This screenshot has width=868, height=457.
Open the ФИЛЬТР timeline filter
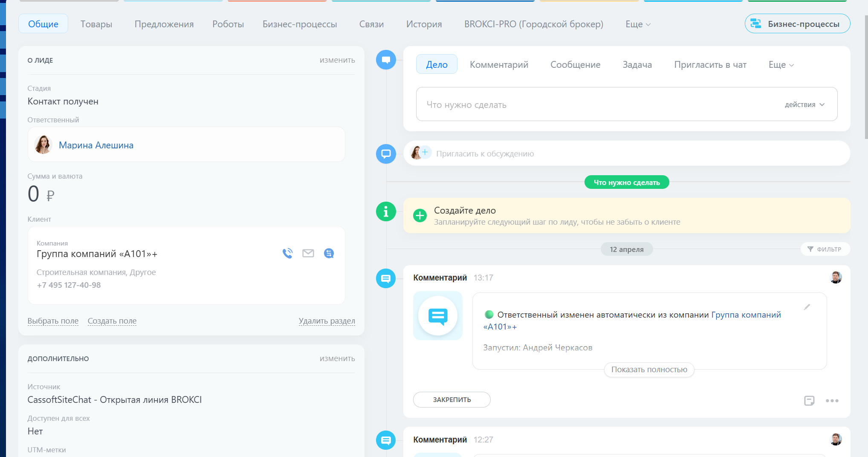[x=825, y=249]
